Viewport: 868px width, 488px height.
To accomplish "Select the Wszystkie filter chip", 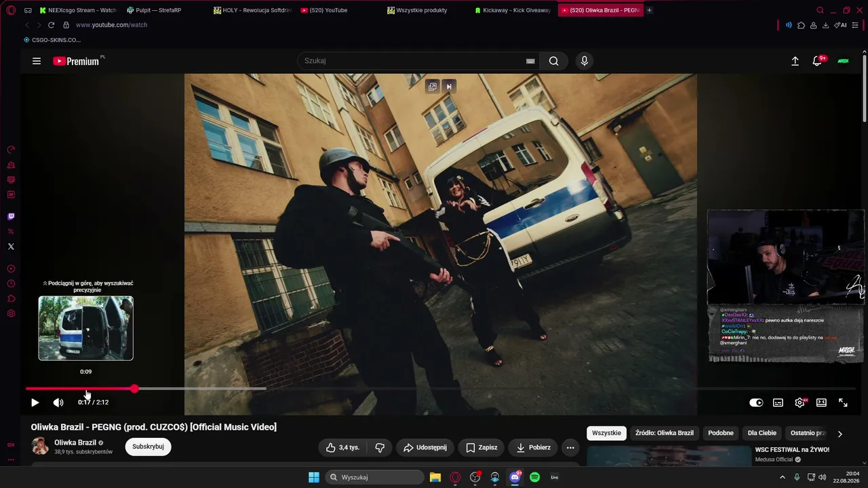I will click(x=606, y=433).
